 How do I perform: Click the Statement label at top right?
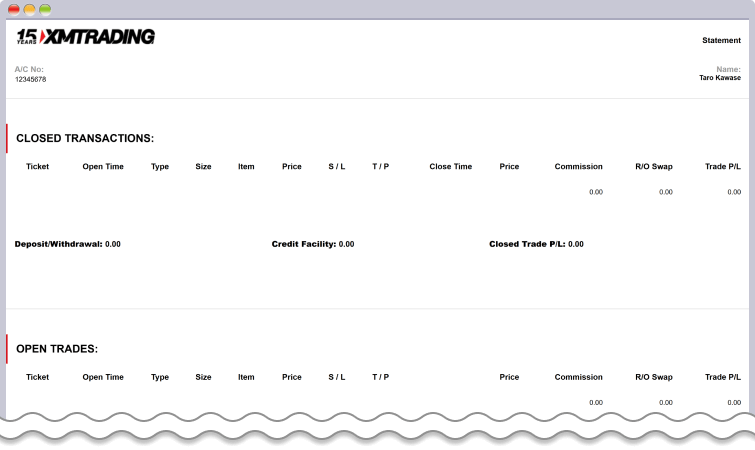pos(721,41)
